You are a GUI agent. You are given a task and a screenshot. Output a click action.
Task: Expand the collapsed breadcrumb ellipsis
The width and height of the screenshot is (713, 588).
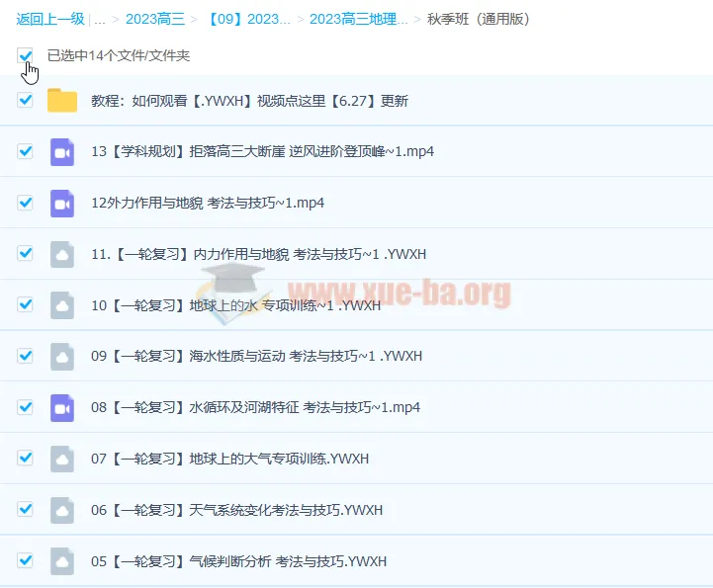(100, 19)
